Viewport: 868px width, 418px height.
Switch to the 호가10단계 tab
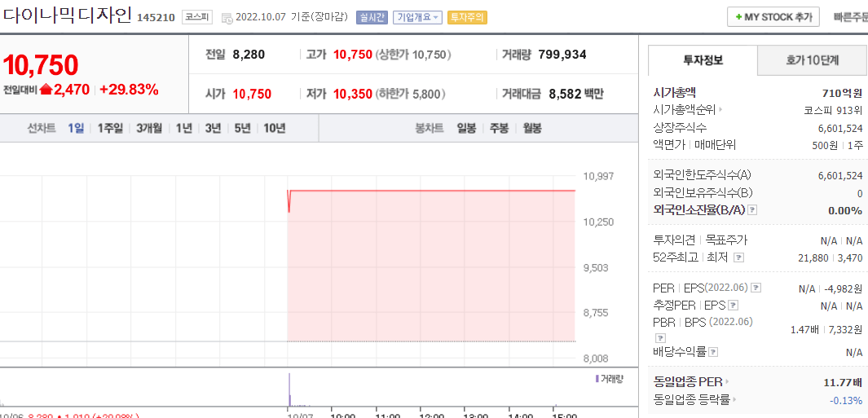point(812,60)
